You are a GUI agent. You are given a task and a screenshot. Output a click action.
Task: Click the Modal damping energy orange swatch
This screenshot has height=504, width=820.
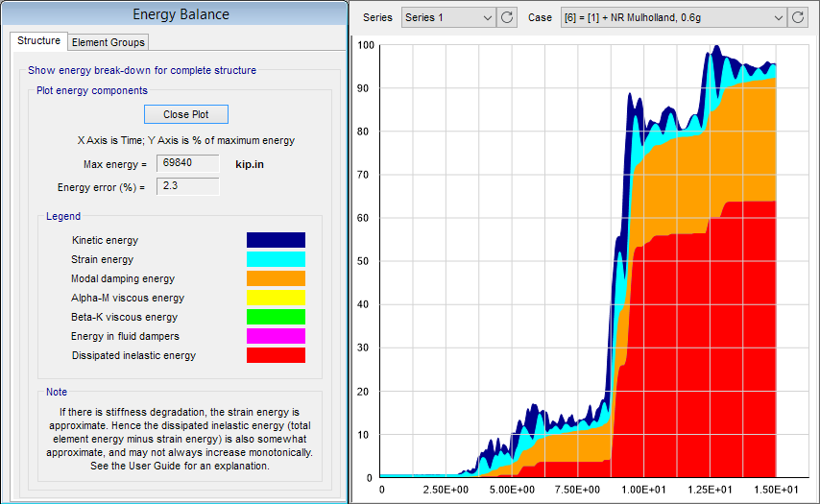tap(276, 278)
